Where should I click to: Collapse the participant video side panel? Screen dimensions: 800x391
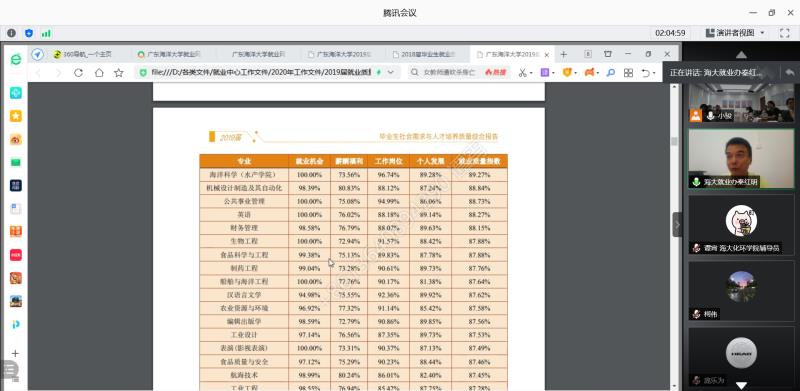point(677,225)
